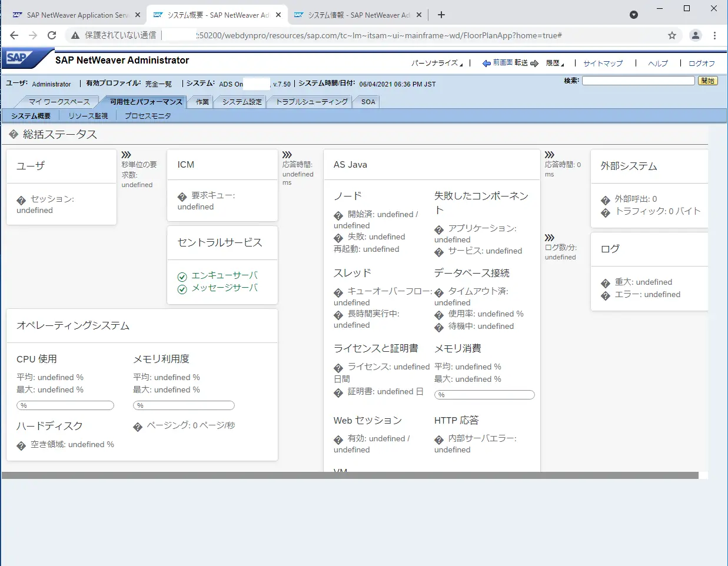Reload the page with the browser refresh icon
Image resolution: width=728 pixels, height=566 pixels.
52,35
